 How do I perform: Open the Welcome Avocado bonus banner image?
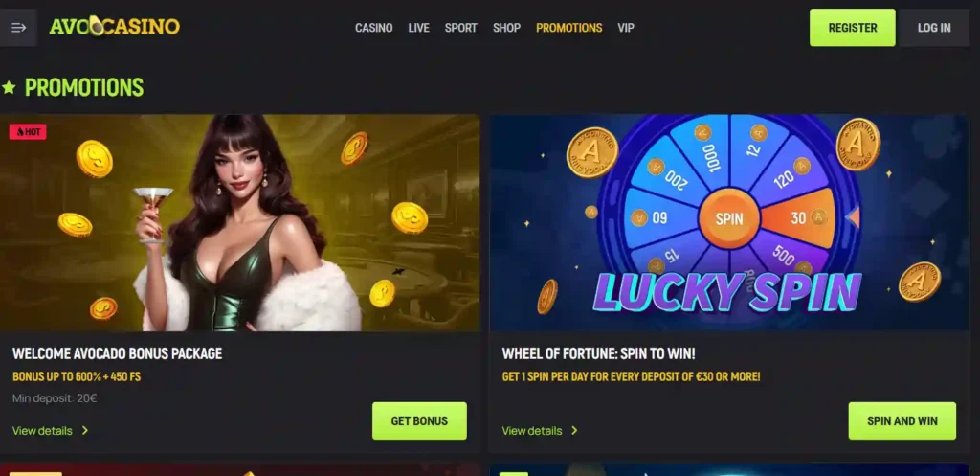(x=240, y=222)
